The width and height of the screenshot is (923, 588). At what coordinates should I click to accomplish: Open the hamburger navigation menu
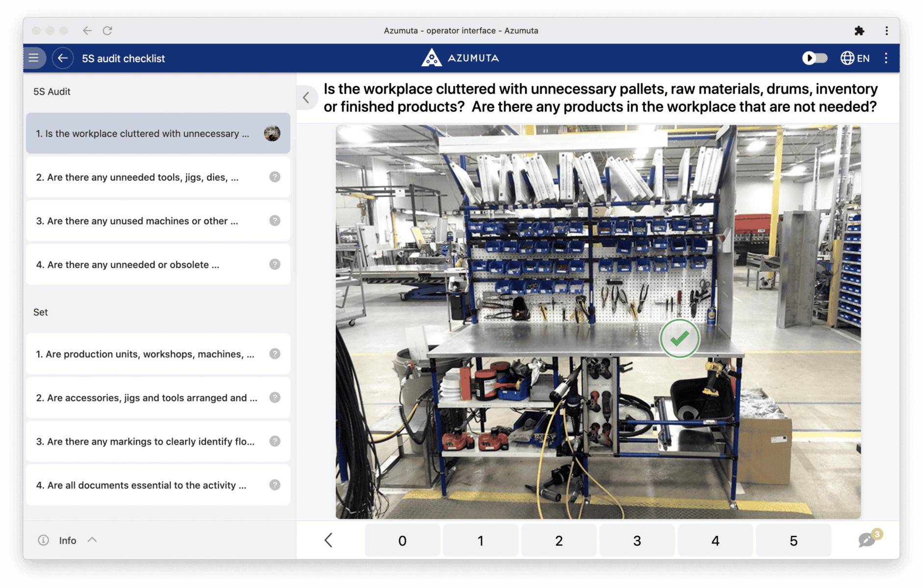click(x=34, y=58)
